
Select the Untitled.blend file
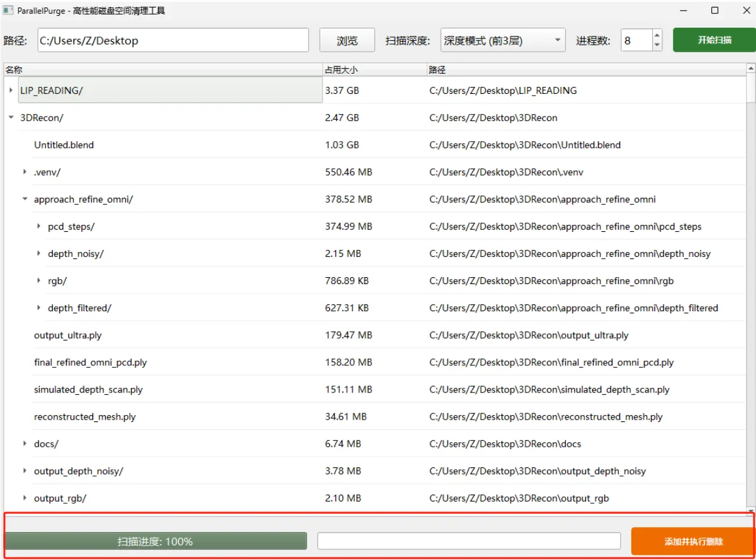click(x=64, y=145)
